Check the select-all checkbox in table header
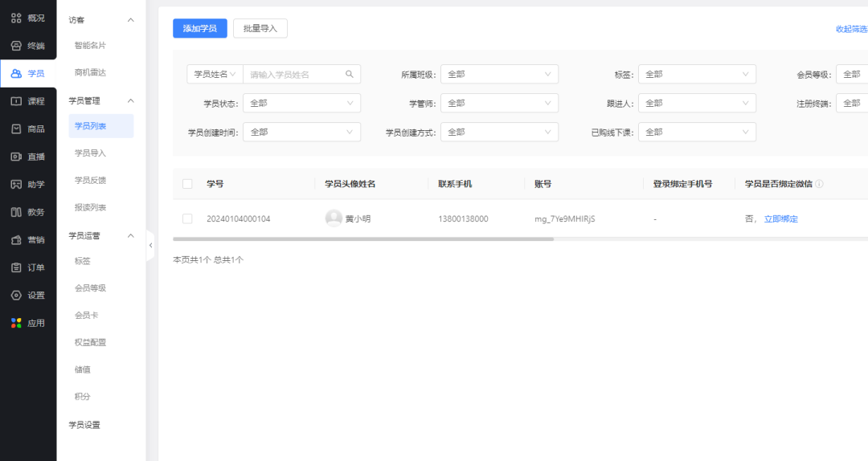868x461 pixels. tap(187, 184)
